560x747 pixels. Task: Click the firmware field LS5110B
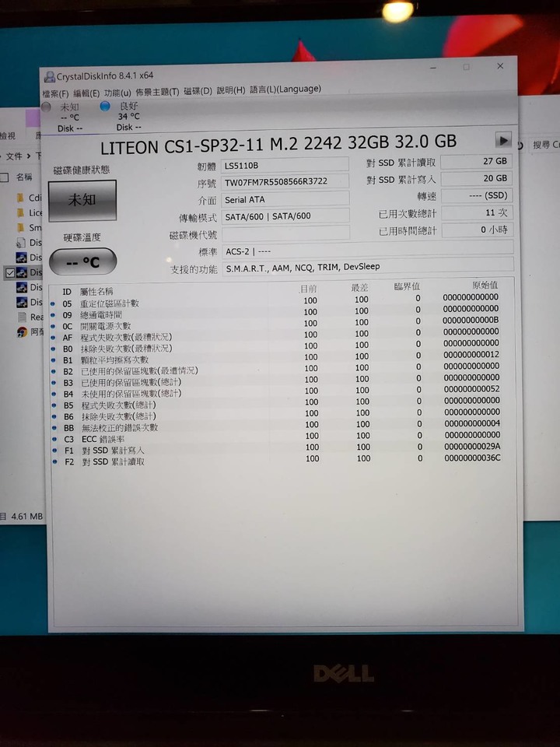(x=285, y=165)
